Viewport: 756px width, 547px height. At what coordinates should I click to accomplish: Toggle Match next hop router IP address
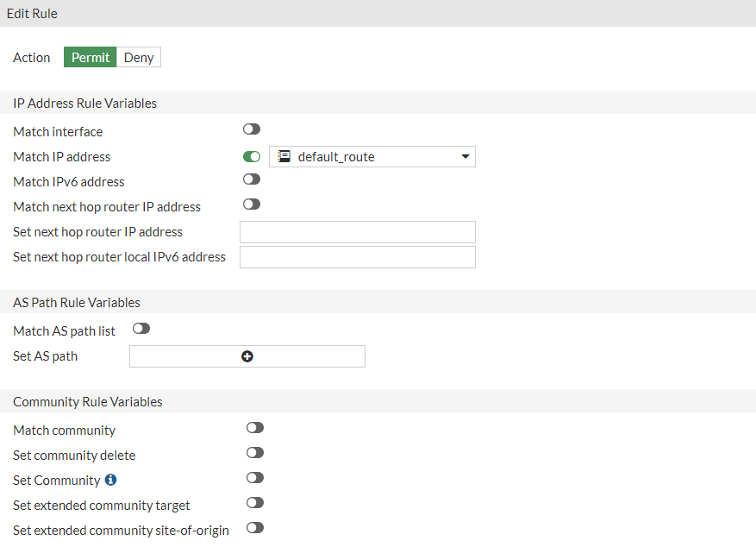pyautogui.click(x=252, y=204)
